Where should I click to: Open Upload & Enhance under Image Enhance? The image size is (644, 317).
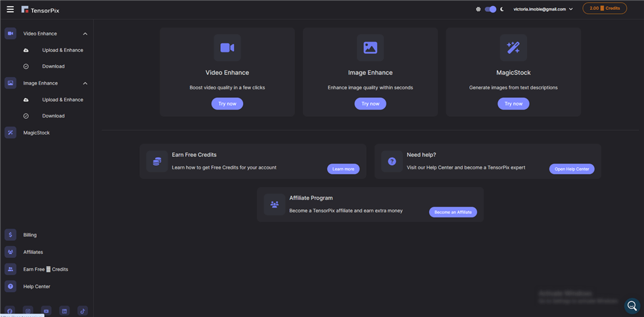click(62, 100)
